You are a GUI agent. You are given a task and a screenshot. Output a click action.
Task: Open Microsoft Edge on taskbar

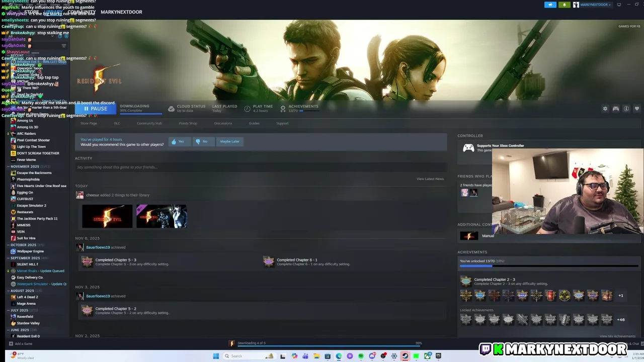click(339, 356)
